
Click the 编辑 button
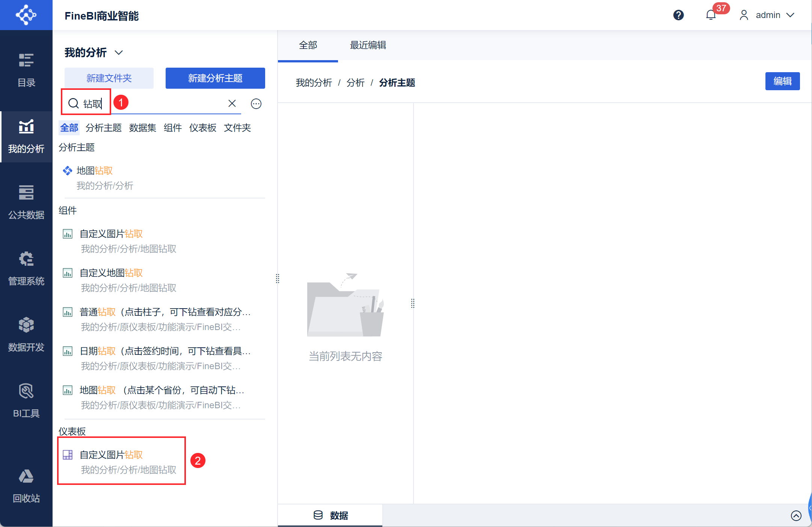click(x=782, y=81)
